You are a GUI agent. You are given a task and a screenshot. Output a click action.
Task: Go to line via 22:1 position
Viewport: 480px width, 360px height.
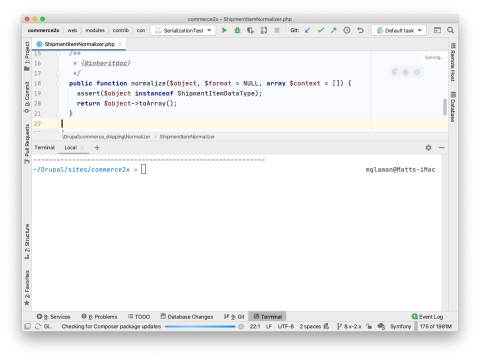pyautogui.click(x=255, y=326)
